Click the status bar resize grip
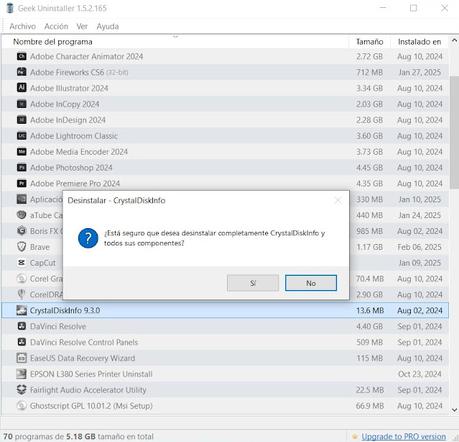Image resolution: width=459 pixels, height=442 pixels. point(455,437)
